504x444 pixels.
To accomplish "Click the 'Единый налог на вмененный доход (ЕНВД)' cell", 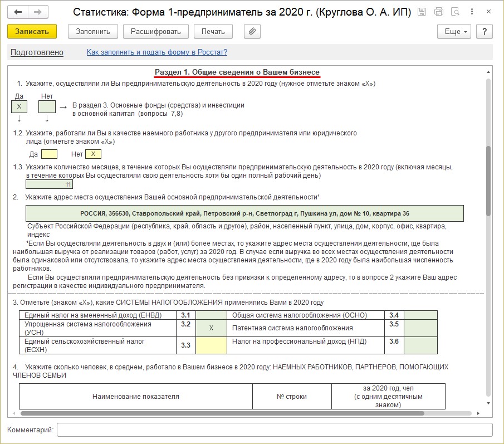I will point(97,315).
